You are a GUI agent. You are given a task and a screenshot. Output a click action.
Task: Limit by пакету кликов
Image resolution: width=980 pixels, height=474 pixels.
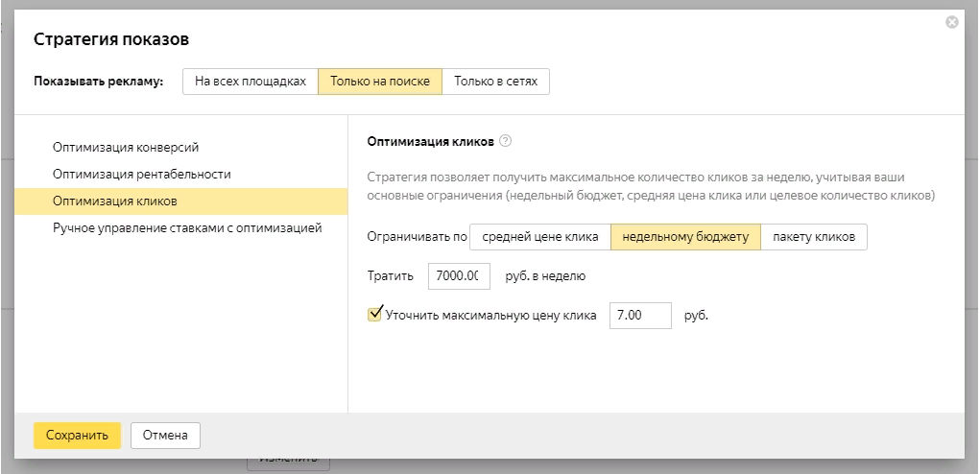tap(814, 237)
